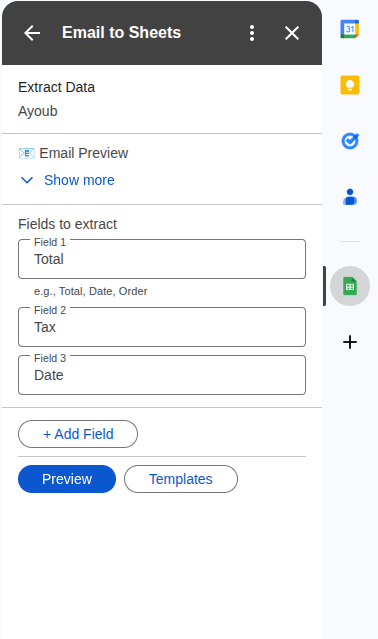
Task: Click the Ayoub subtitle text
Action: (x=38, y=111)
